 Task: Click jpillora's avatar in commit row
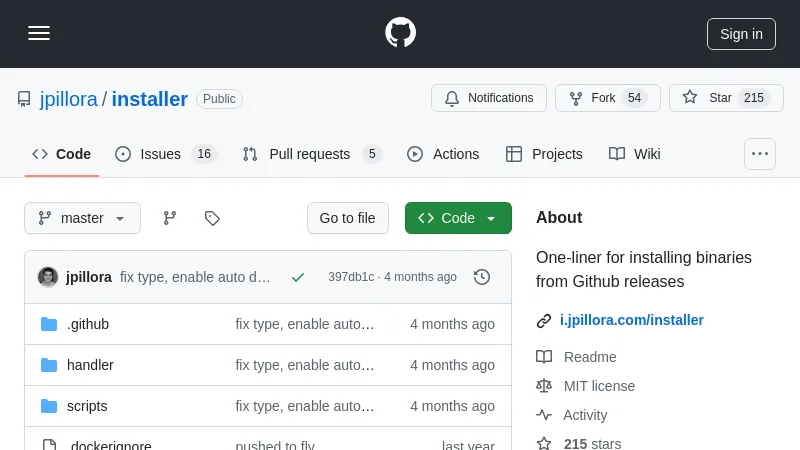(48, 277)
